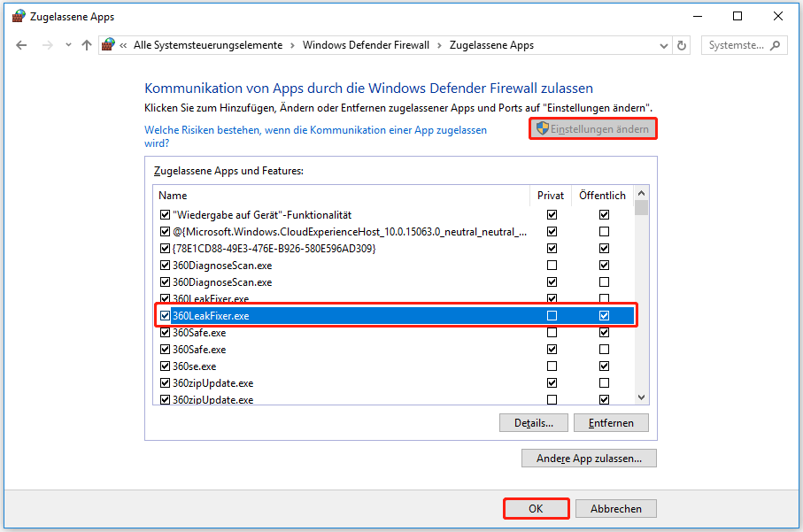Expand the address bar history dropdown
The height and width of the screenshot is (532, 803).
(664, 45)
